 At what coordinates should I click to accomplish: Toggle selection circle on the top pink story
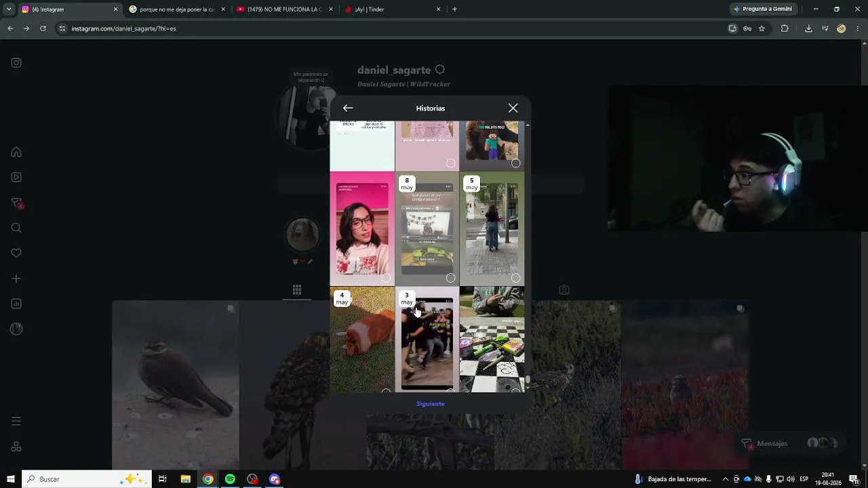(x=451, y=163)
